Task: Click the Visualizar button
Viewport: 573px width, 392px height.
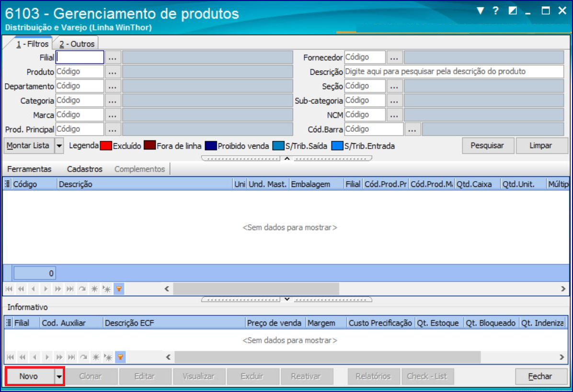Action: point(199,376)
